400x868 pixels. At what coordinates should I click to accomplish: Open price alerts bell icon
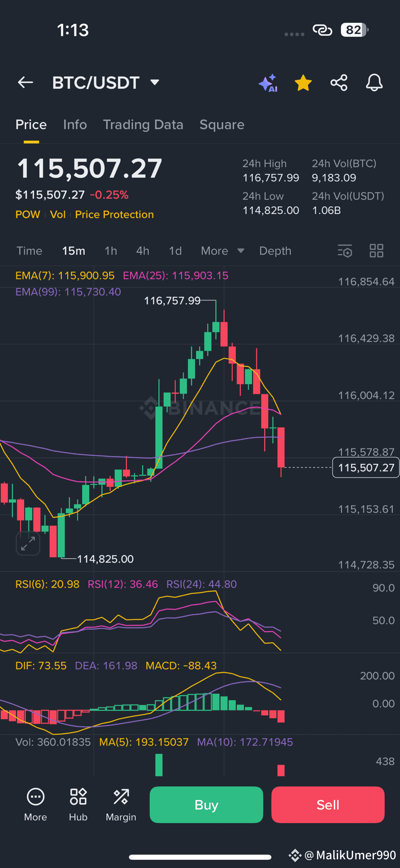coord(374,83)
